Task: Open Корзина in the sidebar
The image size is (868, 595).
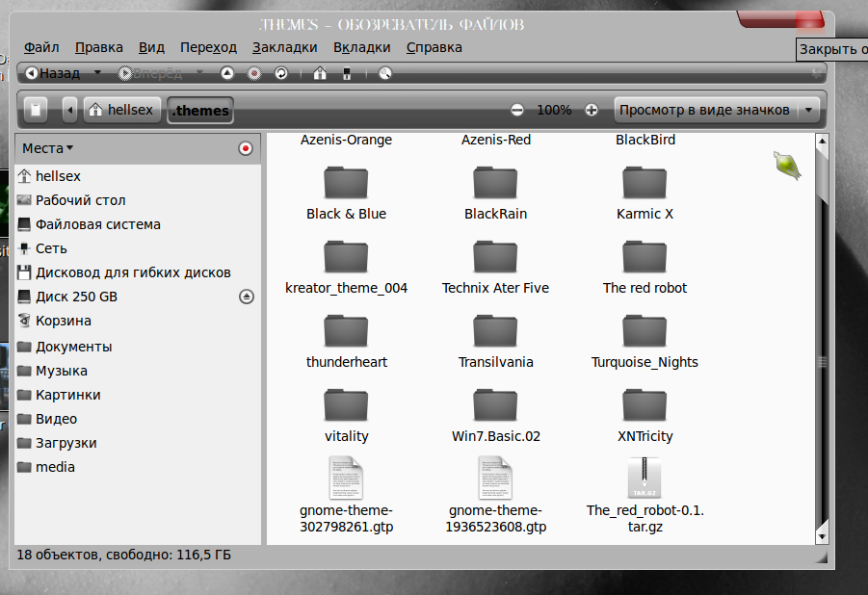Action: [138, 321]
